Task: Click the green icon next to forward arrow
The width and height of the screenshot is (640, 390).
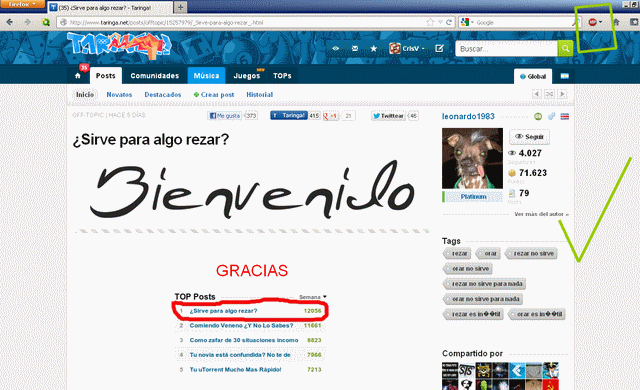Action: [x=46, y=22]
